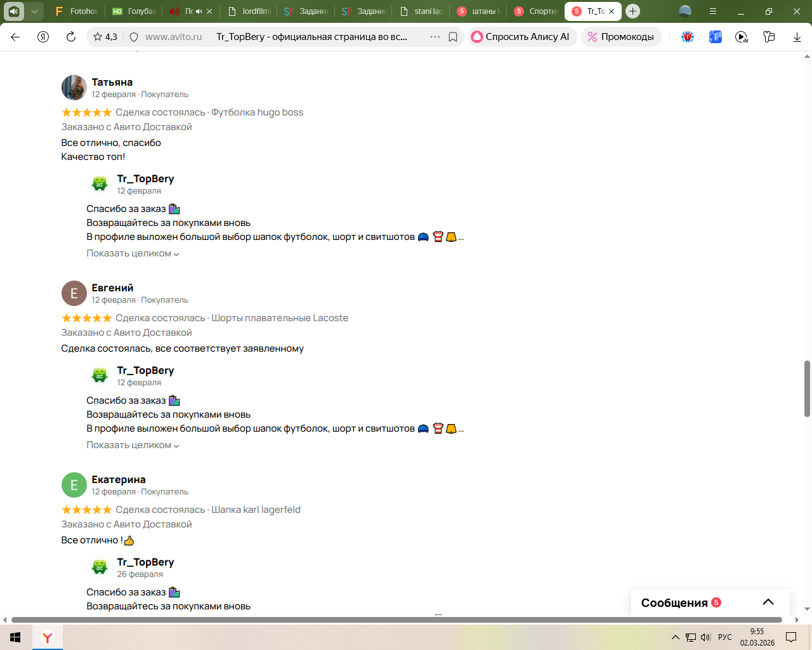Click the vertical page scrollbar thumb

[807, 388]
